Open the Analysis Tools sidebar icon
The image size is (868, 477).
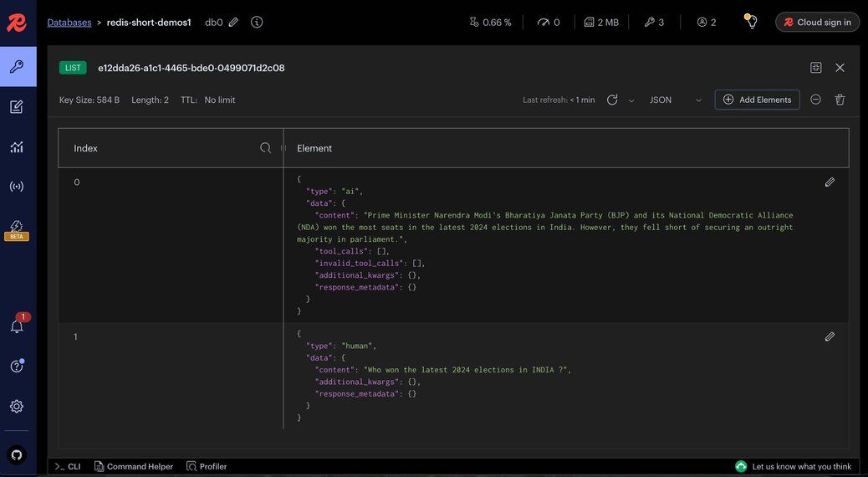pos(17,147)
